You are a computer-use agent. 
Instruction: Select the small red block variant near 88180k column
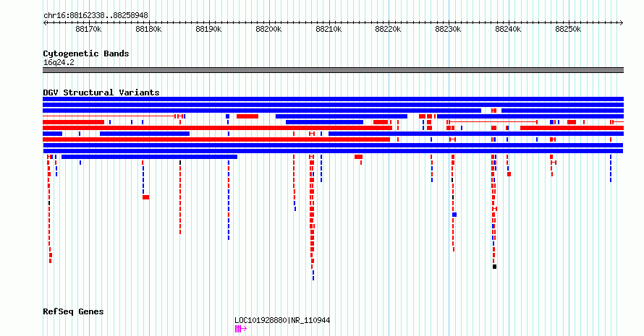click(x=145, y=197)
